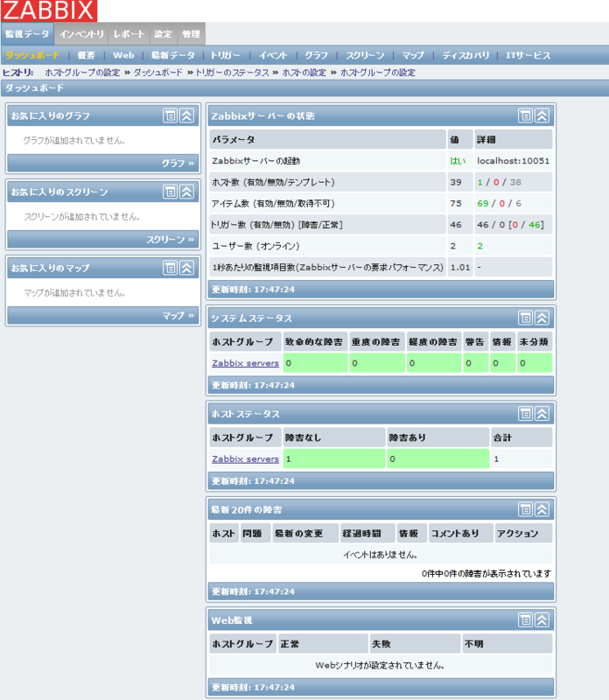
Task: Open ITサービス submenu item
Action: (x=528, y=55)
